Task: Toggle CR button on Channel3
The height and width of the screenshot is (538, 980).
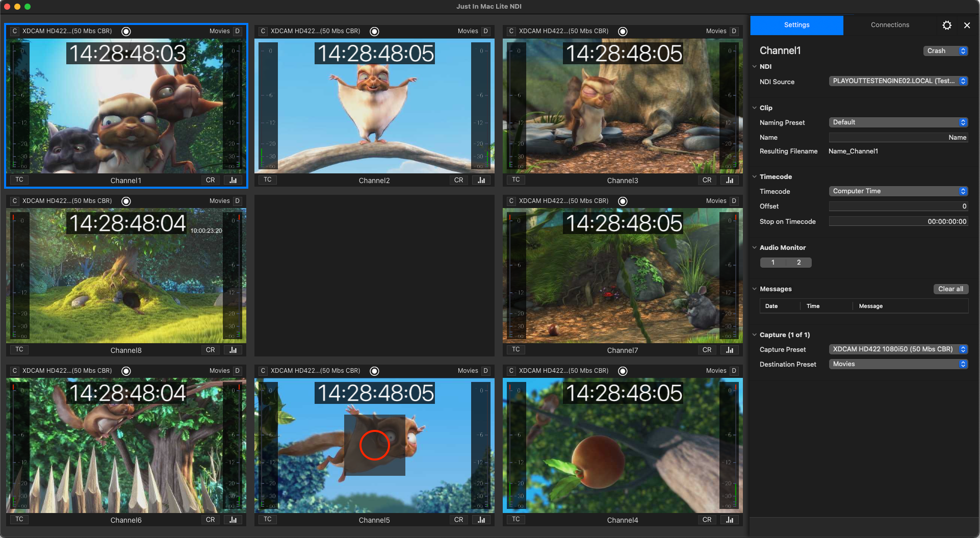Action: 707,180
